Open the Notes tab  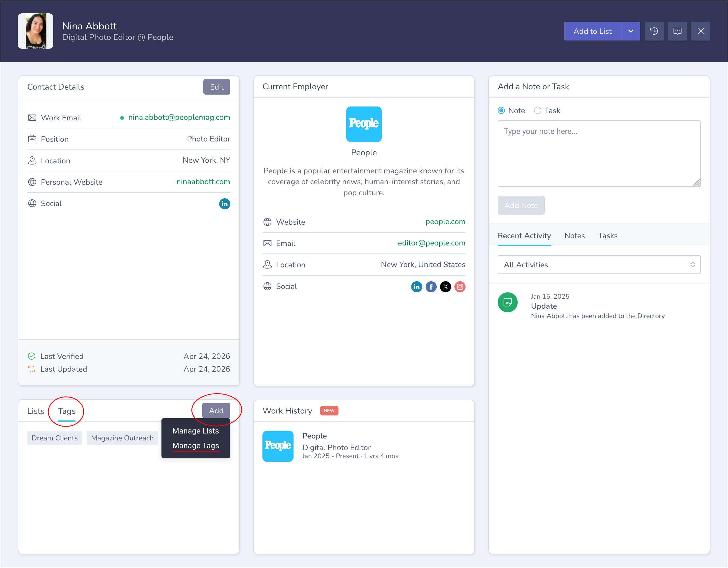[575, 235]
